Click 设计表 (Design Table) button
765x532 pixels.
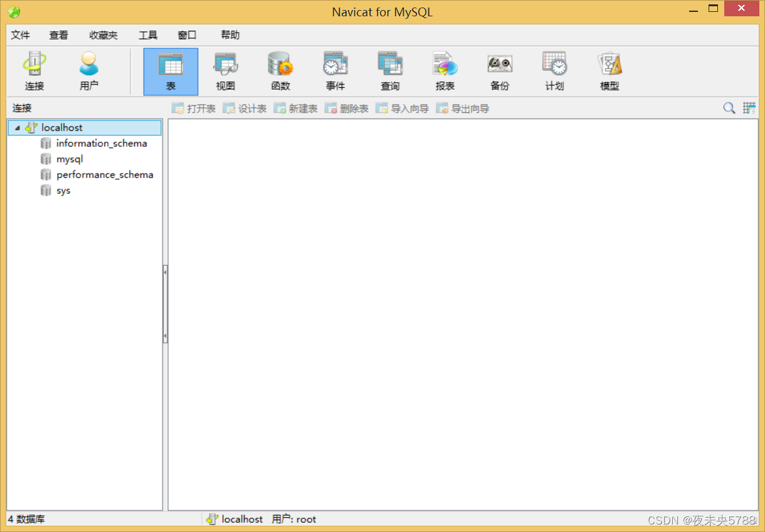(x=245, y=108)
